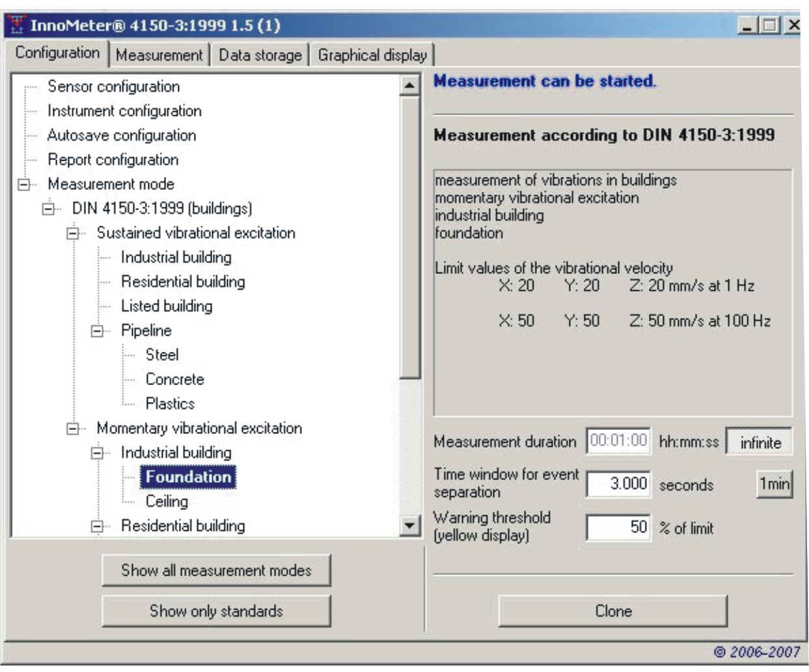The image size is (809, 672).
Task: Choose Industrial building under Sustained vibrational excitation
Action: (x=176, y=258)
